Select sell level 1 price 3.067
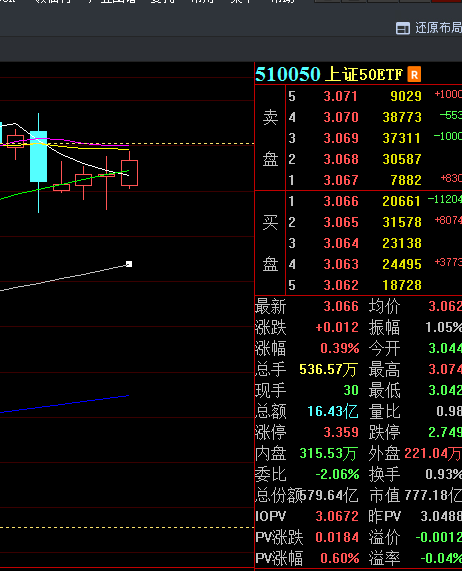 coord(341,180)
